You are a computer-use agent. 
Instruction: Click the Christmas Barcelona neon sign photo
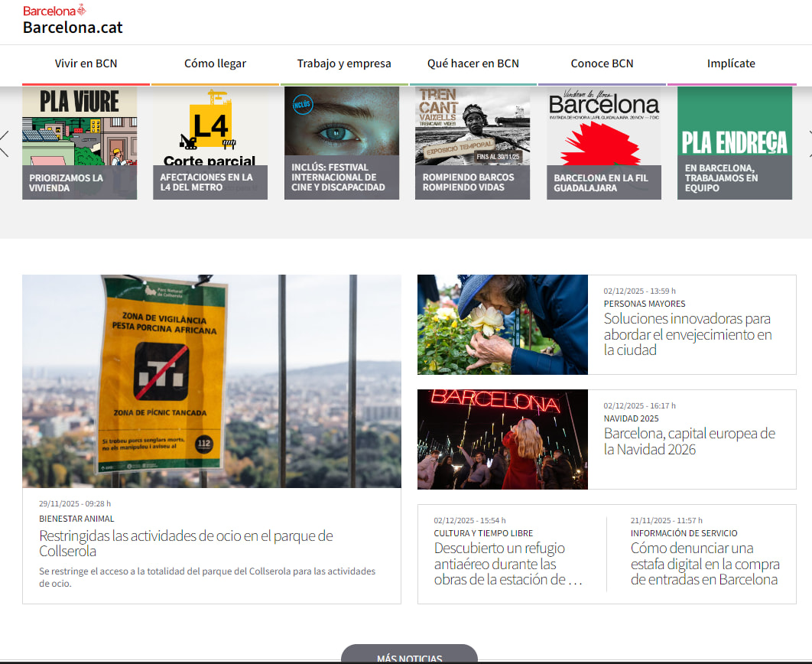tap(502, 440)
